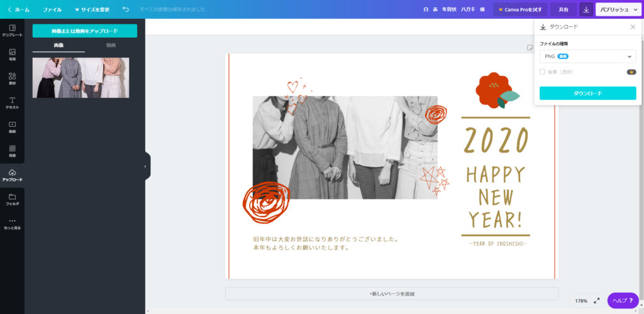Open the 178% zoom level control
644x314 pixels.
coord(580,301)
